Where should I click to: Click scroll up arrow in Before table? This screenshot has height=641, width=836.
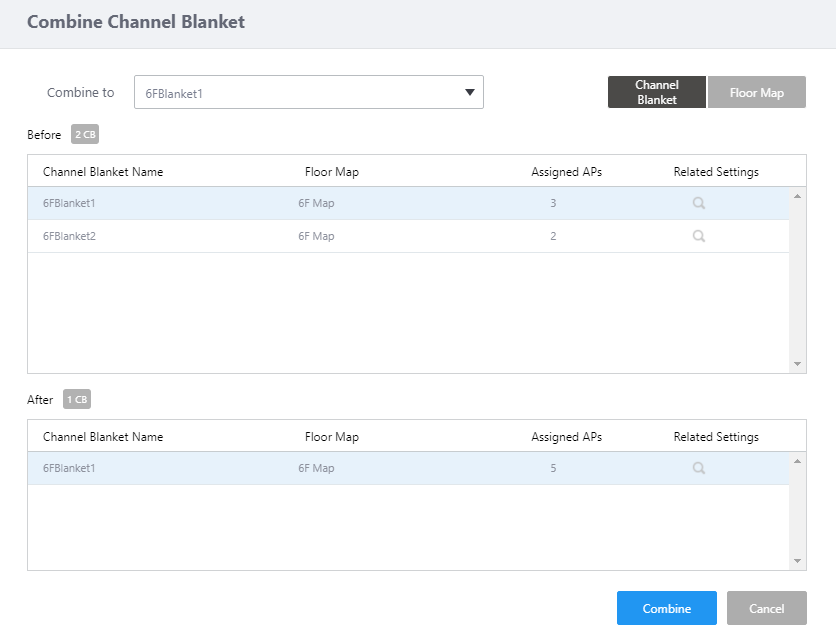pyautogui.click(x=797, y=196)
